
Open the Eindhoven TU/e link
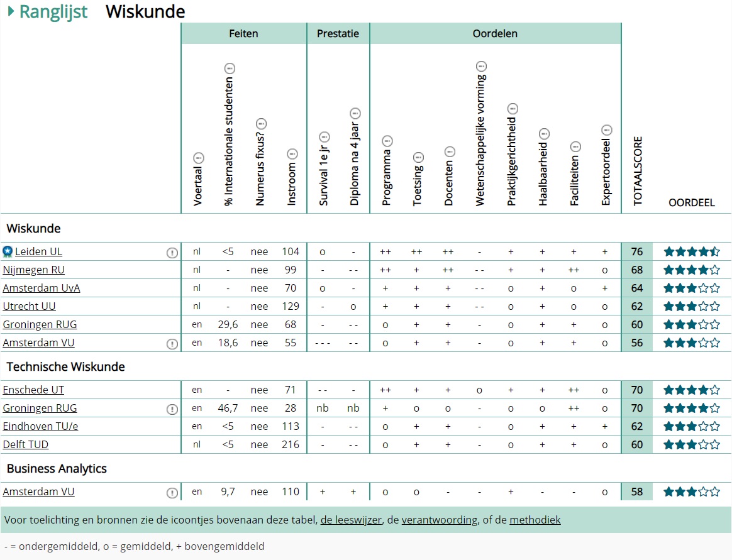[x=40, y=426]
